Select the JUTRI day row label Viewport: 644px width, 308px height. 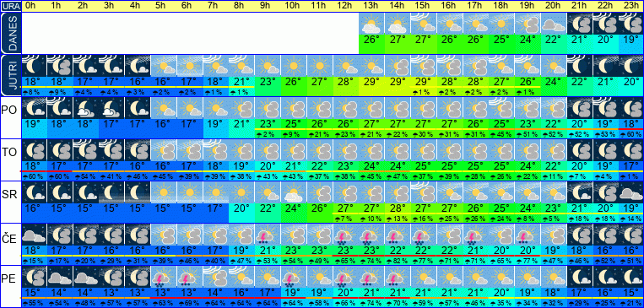pos(10,76)
